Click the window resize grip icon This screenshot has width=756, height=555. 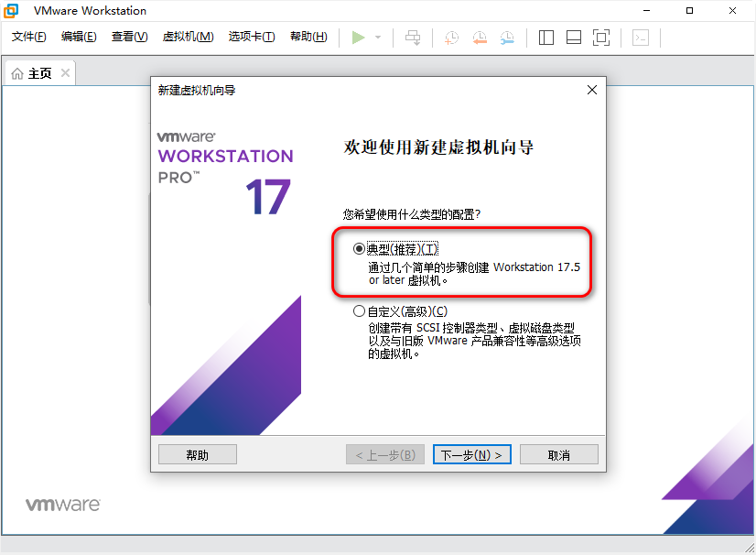click(750, 548)
